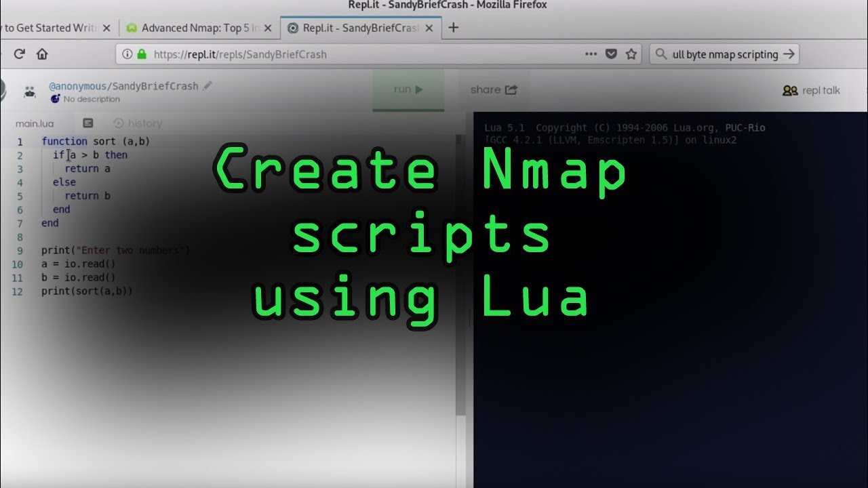Open repl talk
868x488 pixels.
click(811, 90)
